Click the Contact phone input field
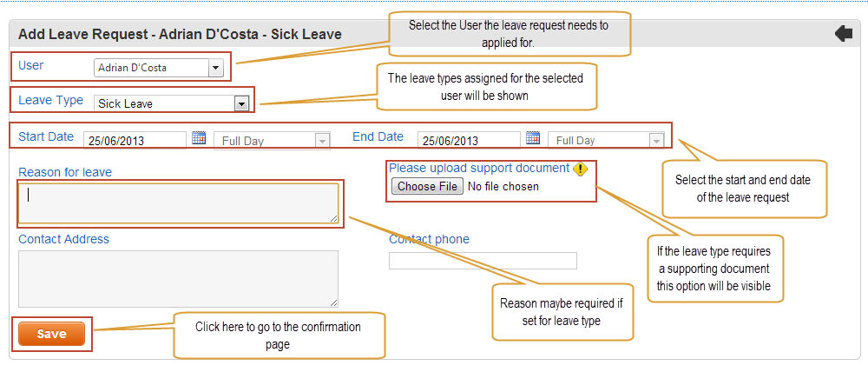The height and width of the screenshot is (372, 868). 483,261
